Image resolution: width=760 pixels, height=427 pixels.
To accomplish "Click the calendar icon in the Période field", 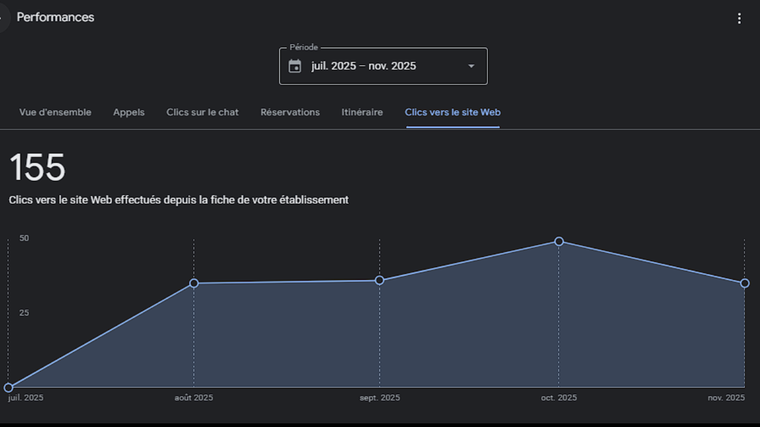I will (x=295, y=66).
